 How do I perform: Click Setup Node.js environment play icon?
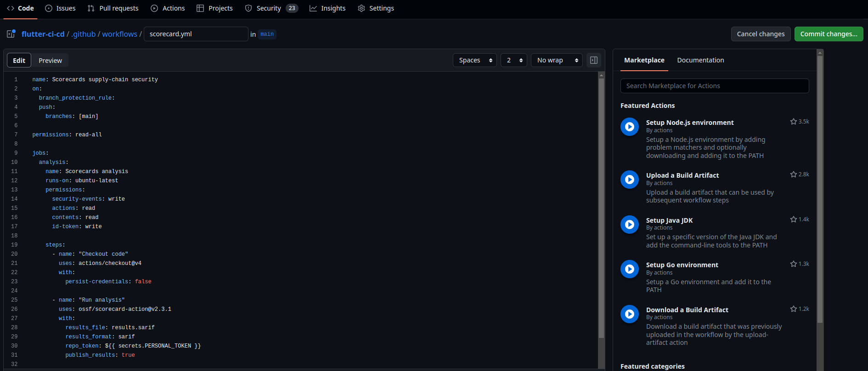[x=630, y=127]
